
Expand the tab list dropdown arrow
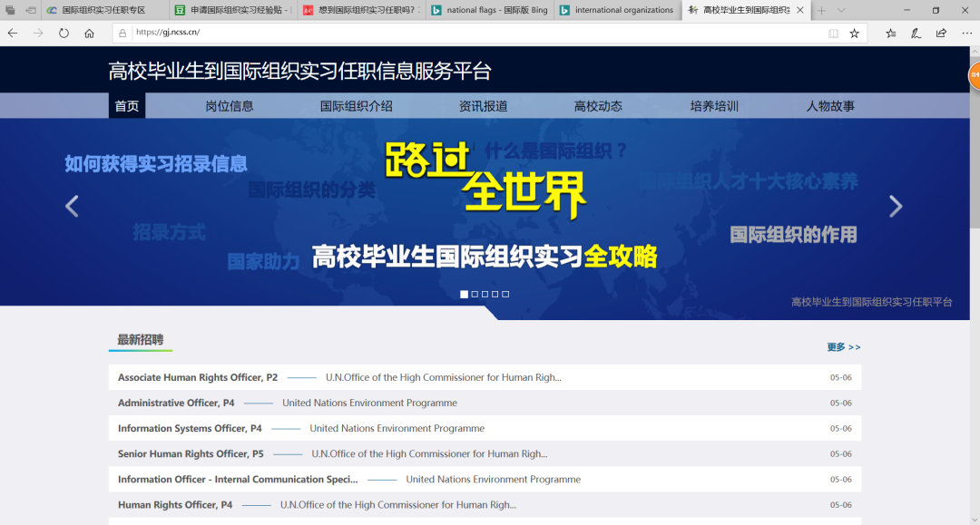(841, 10)
